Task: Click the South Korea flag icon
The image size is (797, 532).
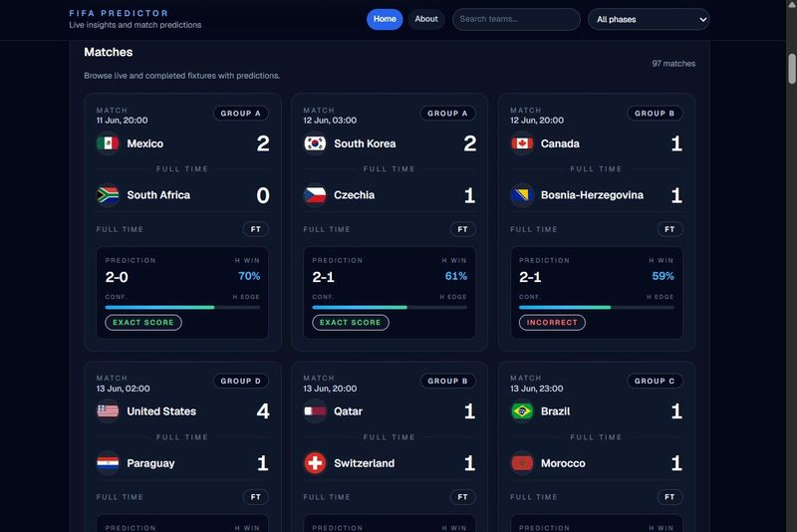Action: click(x=315, y=143)
